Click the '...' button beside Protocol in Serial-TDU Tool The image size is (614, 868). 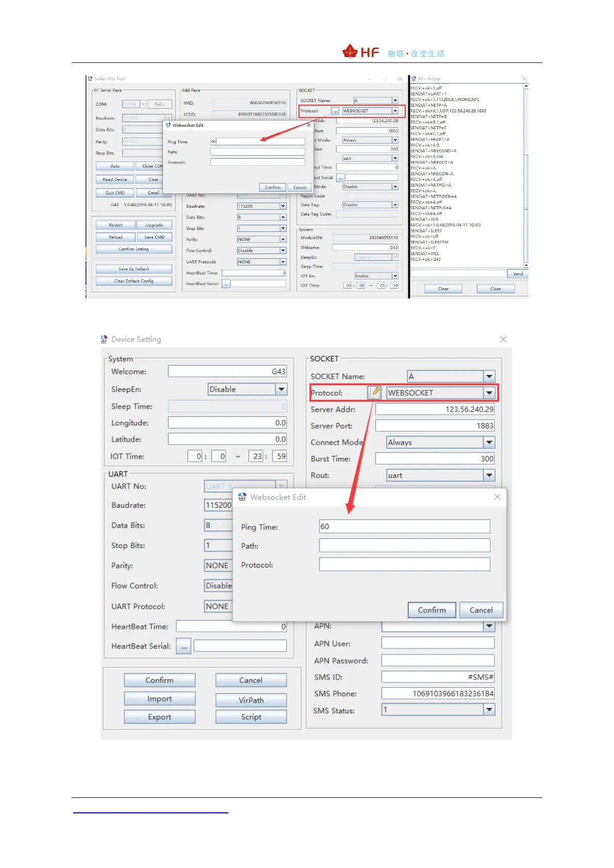point(335,111)
